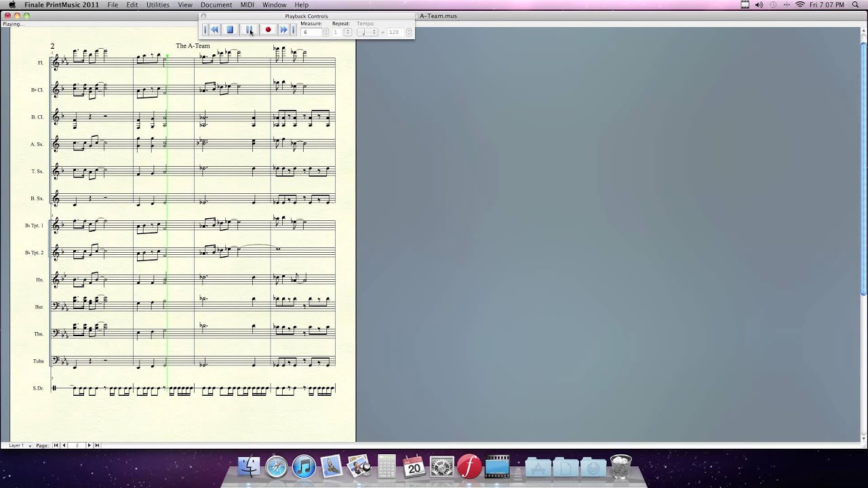Open the Finale PrintMusic 2011 application menu

pos(62,5)
